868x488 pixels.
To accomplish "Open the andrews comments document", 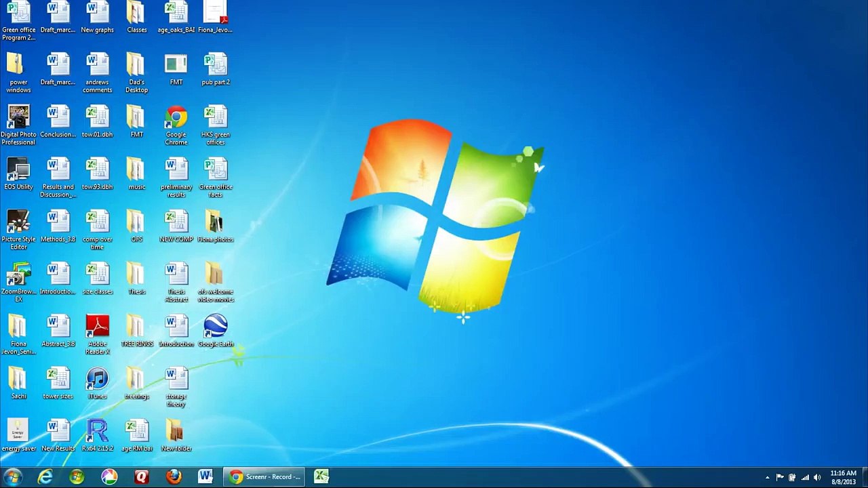I will [97, 73].
